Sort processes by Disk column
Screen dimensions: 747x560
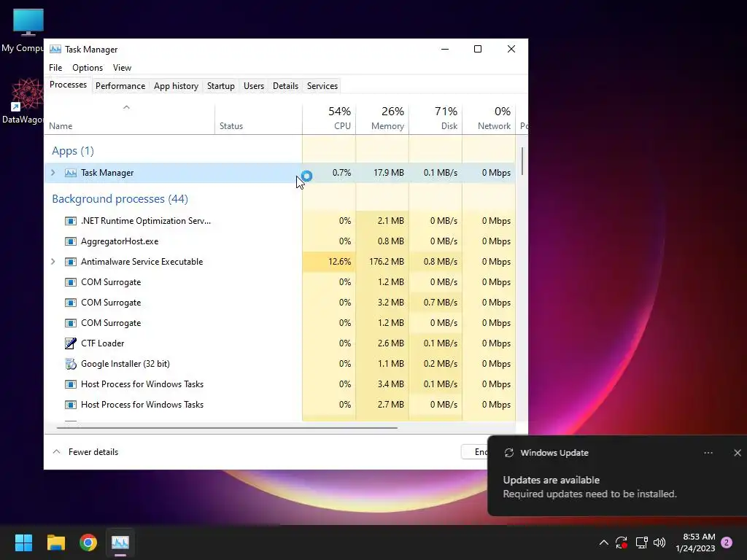coord(436,118)
